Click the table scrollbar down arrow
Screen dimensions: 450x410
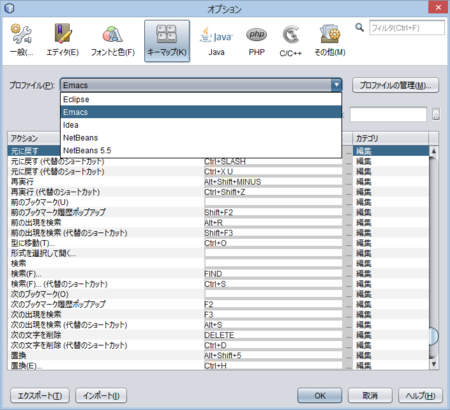[434, 364]
